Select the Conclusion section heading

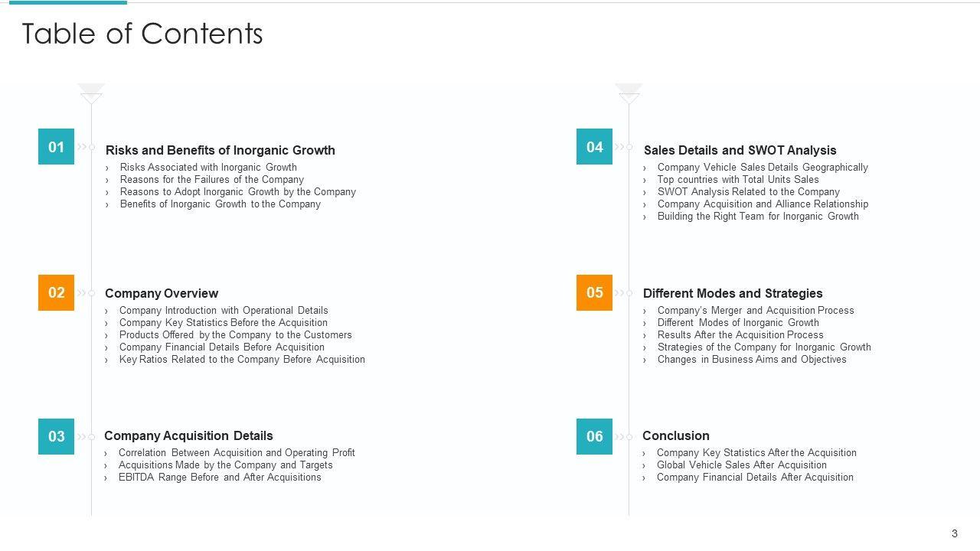(x=676, y=435)
